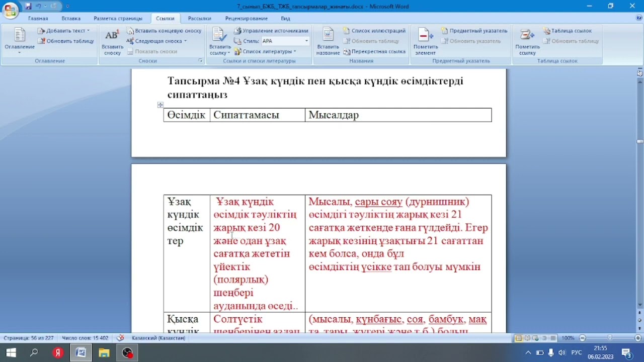Viewport: 644px width, 362px height.
Task: Switch to Outline view
Action: pyautogui.click(x=544, y=338)
